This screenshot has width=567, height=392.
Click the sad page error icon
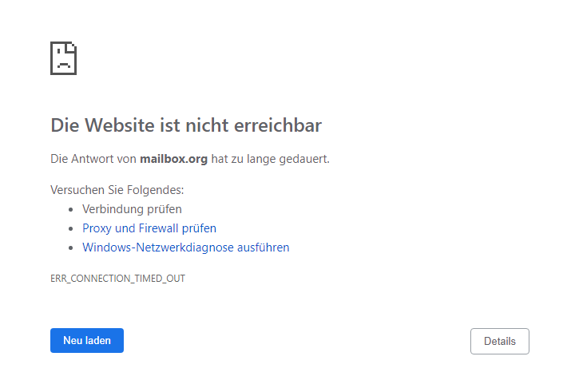pos(63,58)
